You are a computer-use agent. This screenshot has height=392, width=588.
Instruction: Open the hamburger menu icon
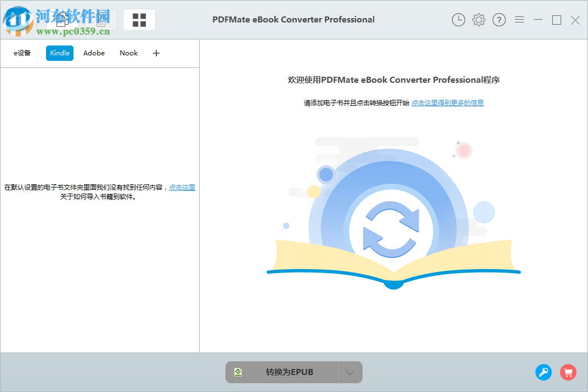coord(519,20)
